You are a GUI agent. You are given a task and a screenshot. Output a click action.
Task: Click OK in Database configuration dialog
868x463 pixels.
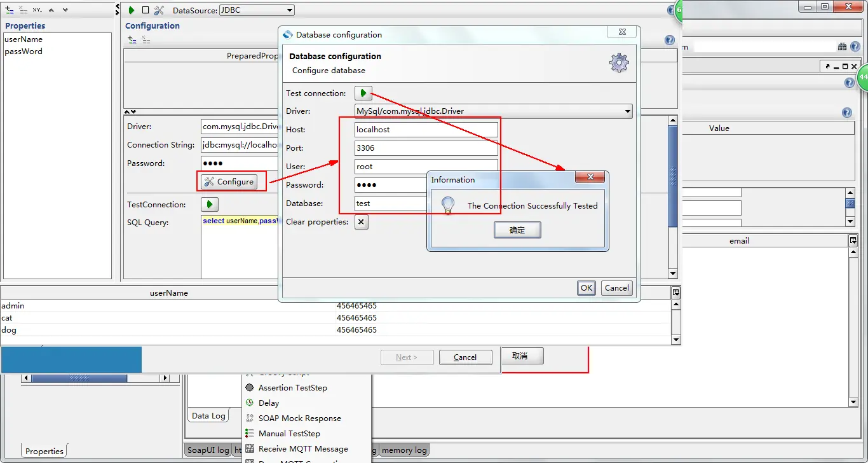click(x=587, y=288)
